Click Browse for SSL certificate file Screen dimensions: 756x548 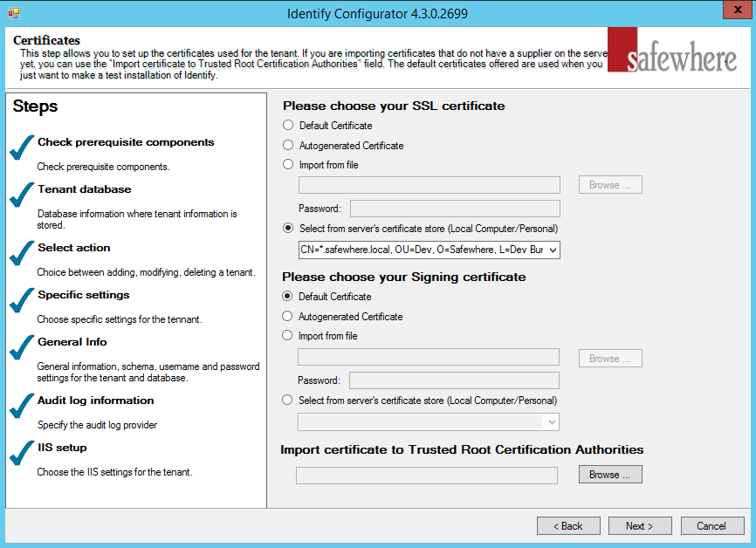click(x=610, y=185)
